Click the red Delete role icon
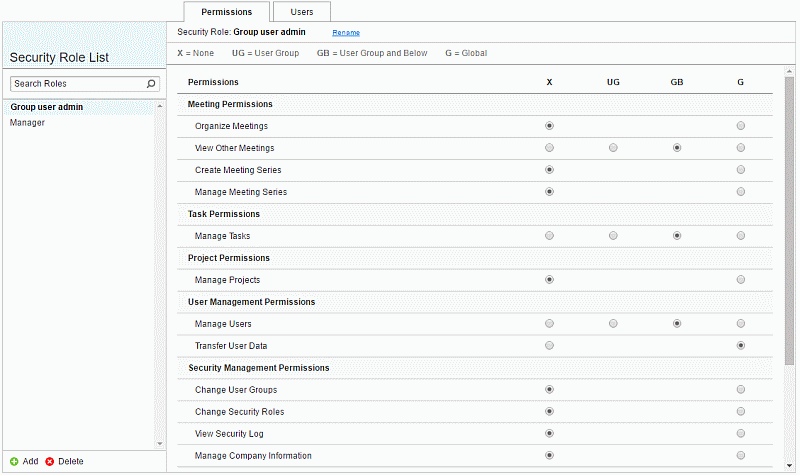This screenshot has height=475, width=800. click(x=49, y=461)
